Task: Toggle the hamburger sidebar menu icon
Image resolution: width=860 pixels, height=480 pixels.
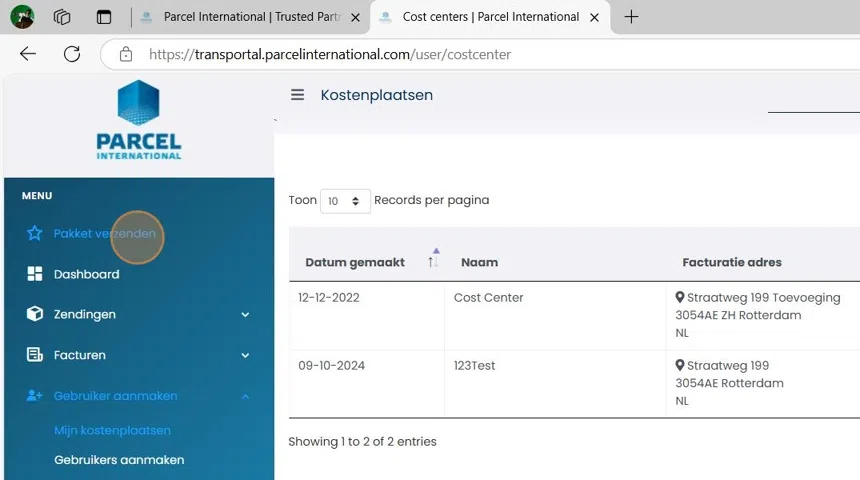Action: [297, 95]
